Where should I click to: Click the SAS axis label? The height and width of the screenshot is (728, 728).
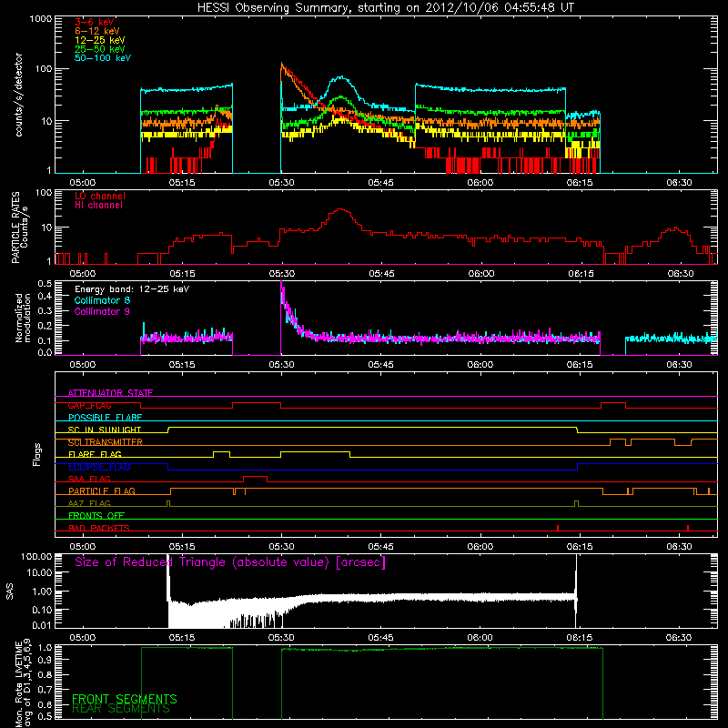(x=10, y=591)
